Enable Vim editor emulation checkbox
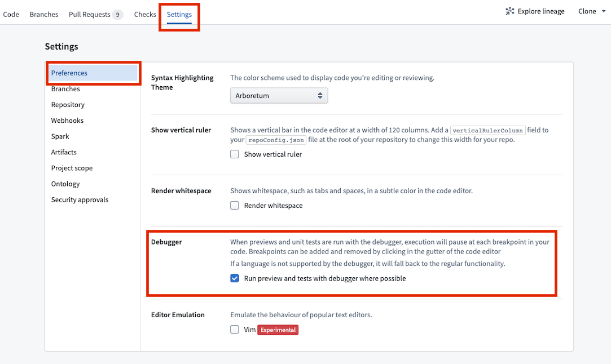611x364 pixels. point(235,330)
